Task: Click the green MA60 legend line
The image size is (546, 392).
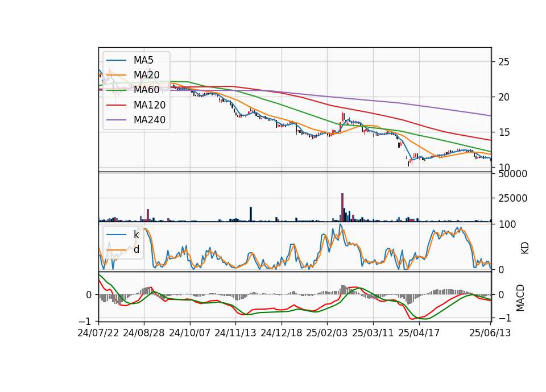Action: (x=116, y=90)
